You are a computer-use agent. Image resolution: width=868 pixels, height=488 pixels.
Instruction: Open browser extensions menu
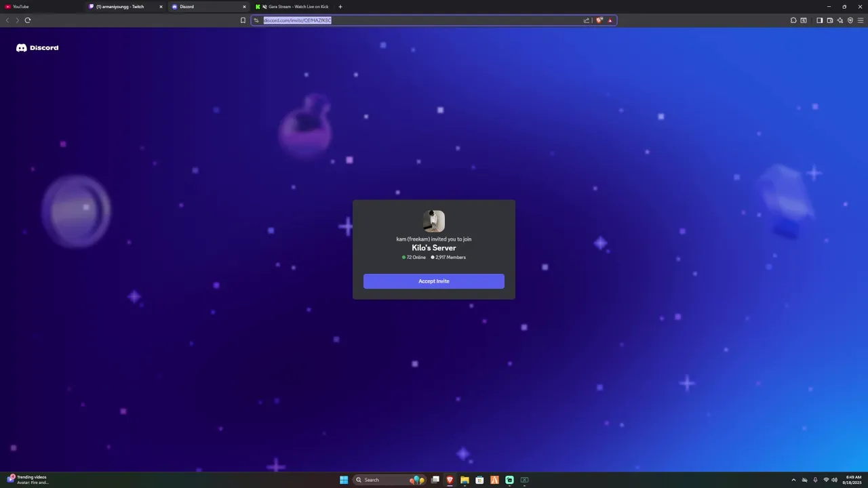coord(793,20)
